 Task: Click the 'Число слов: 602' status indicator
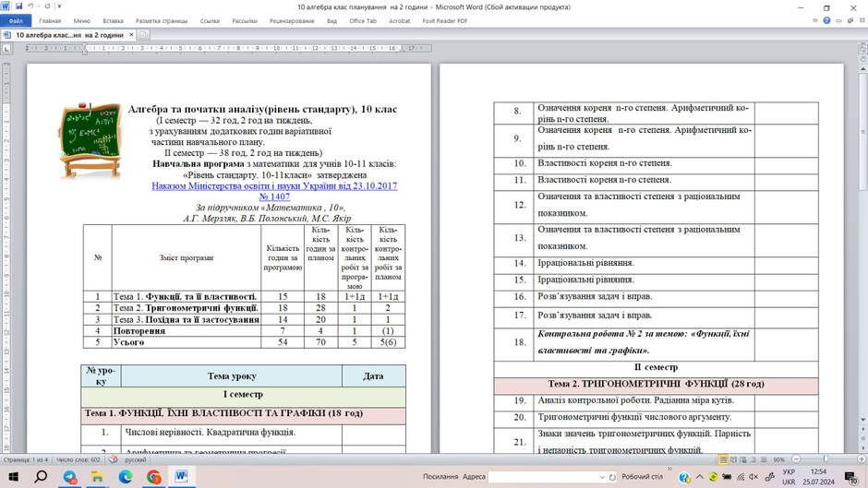(78, 459)
